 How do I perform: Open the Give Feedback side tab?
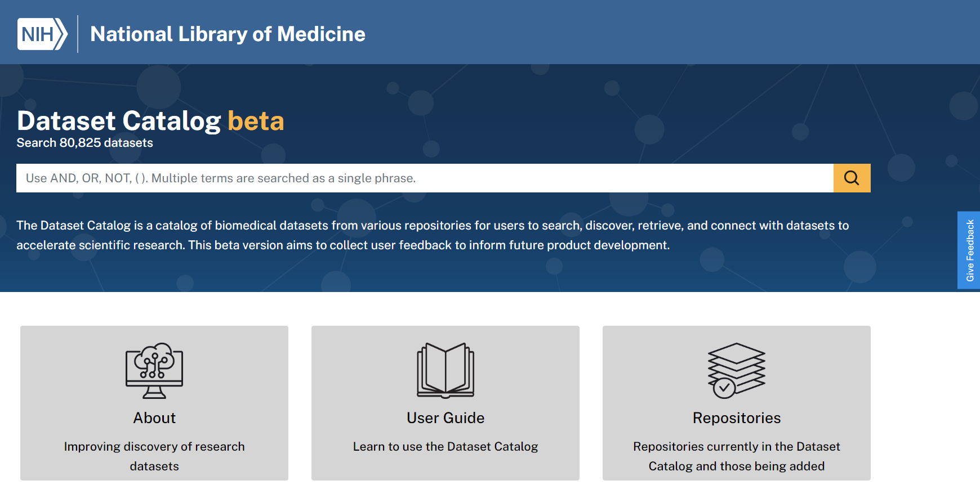(969, 250)
